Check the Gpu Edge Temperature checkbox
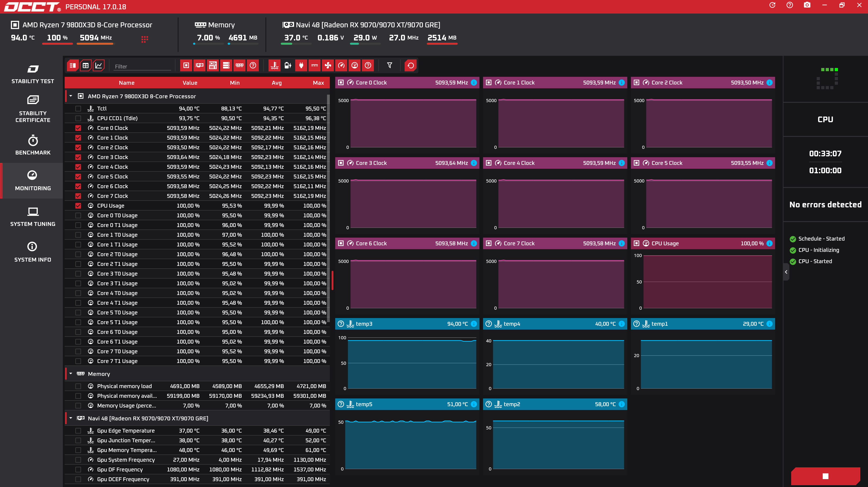868x487 pixels. click(x=78, y=431)
